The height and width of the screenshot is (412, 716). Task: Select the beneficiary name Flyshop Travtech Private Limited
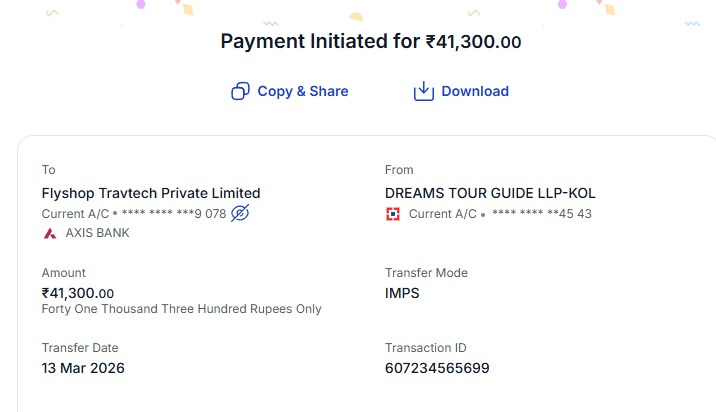point(151,193)
